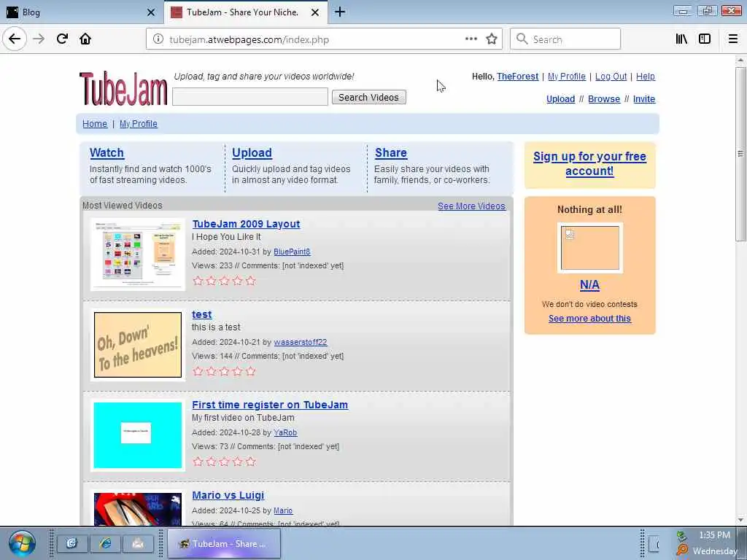747x560 pixels.
Task: Open First time register on TubeJam
Action: pos(270,405)
